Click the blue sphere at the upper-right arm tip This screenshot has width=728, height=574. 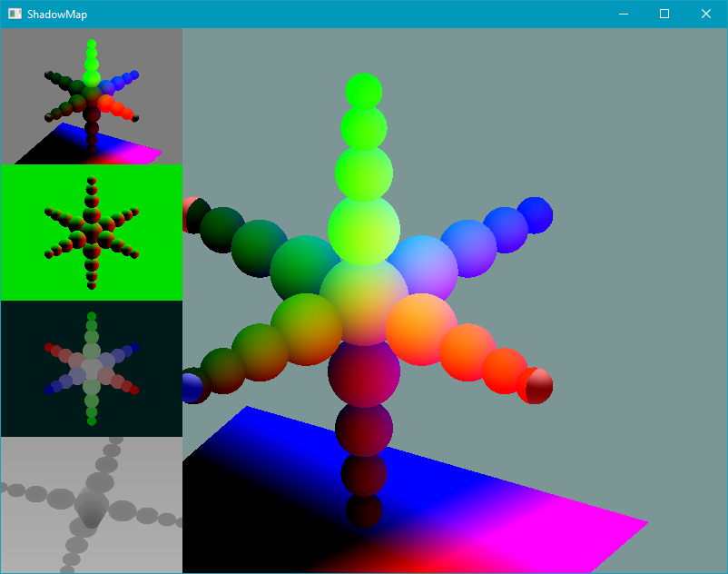tap(535, 214)
